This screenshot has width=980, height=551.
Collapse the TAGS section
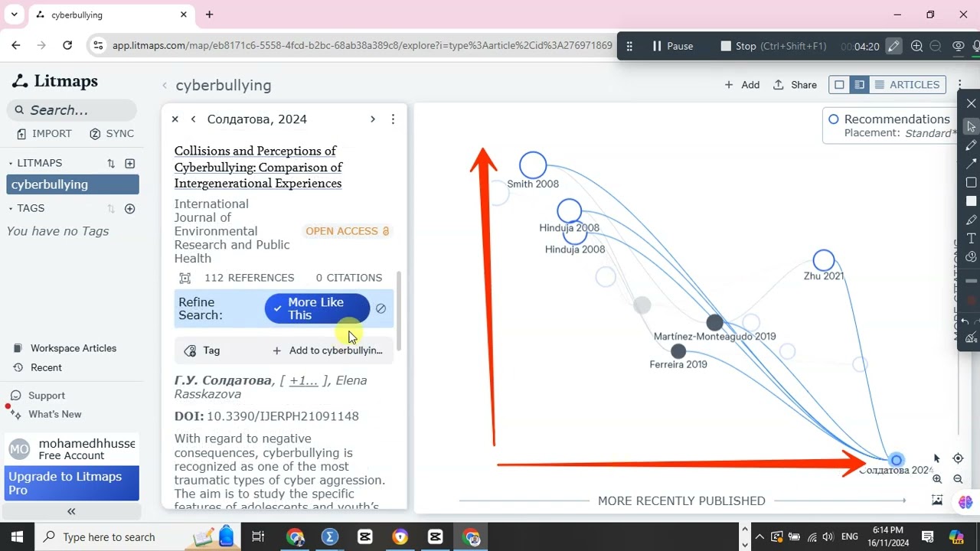pyautogui.click(x=11, y=208)
